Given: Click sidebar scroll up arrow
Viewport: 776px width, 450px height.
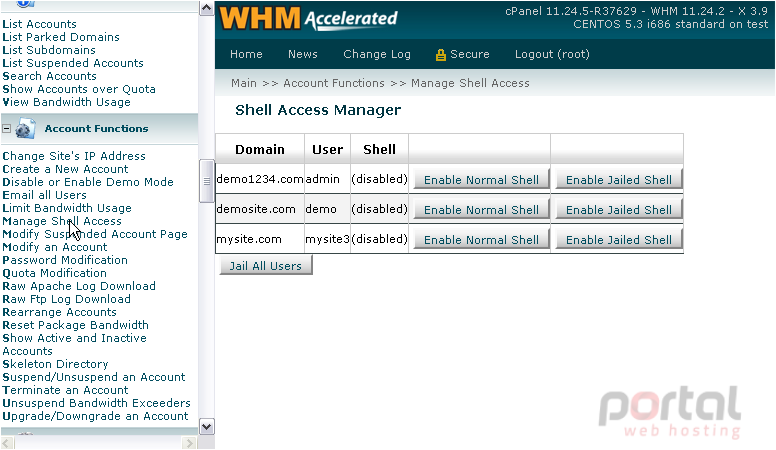Looking at the screenshot, I should point(206,8).
